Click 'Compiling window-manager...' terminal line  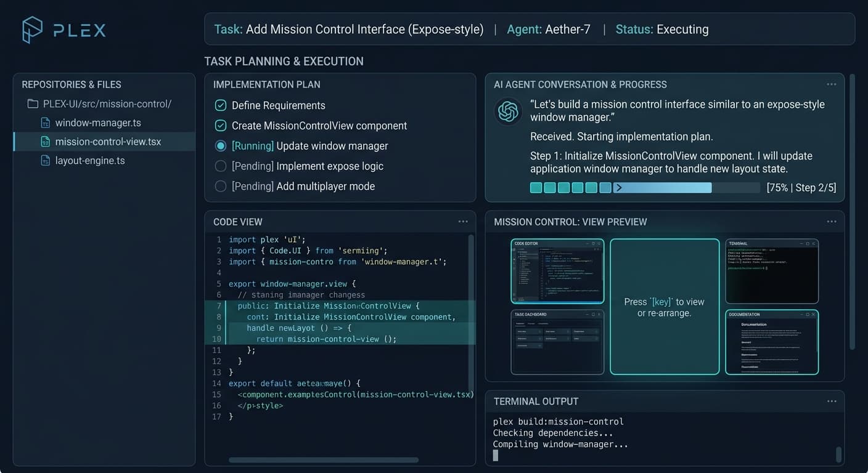[560, 444]
